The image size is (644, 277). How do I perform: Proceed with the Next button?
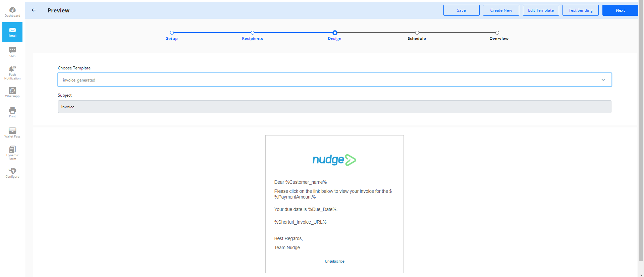pyautogui.click(x=620, y=10)
